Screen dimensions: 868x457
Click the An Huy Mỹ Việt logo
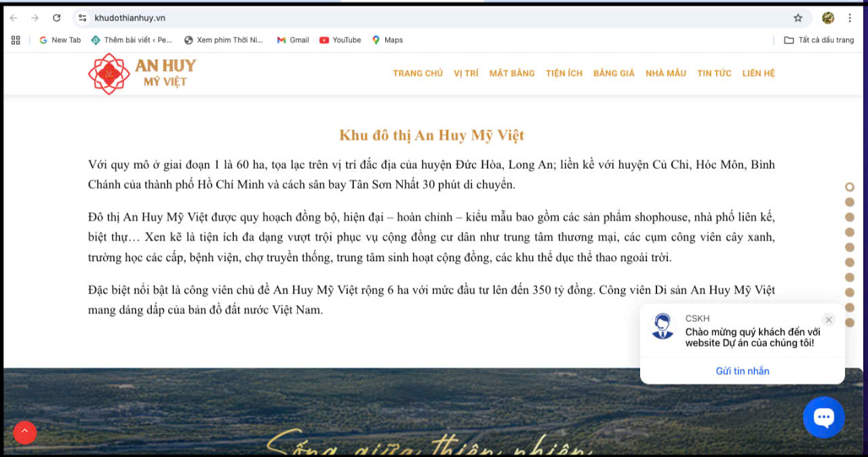(x=142, y=73)
